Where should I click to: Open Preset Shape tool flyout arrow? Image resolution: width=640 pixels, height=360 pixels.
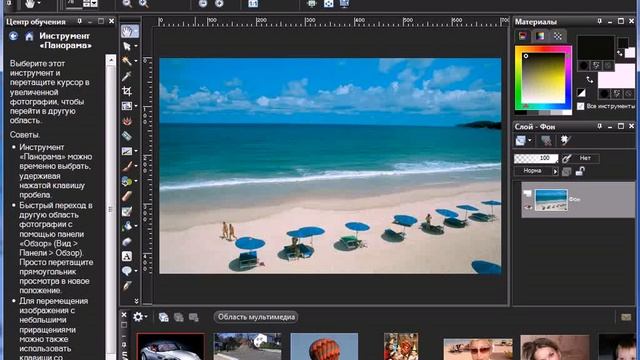tap(136, 271)
